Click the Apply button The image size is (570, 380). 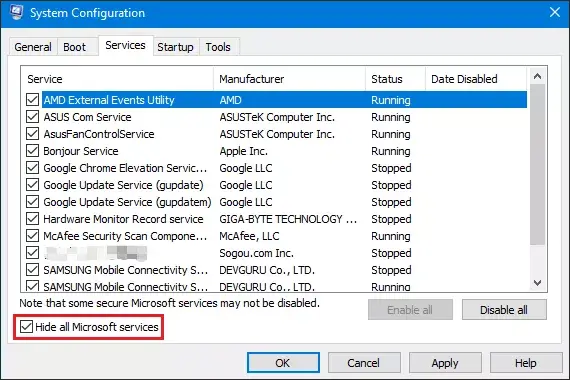click(445, 363)
